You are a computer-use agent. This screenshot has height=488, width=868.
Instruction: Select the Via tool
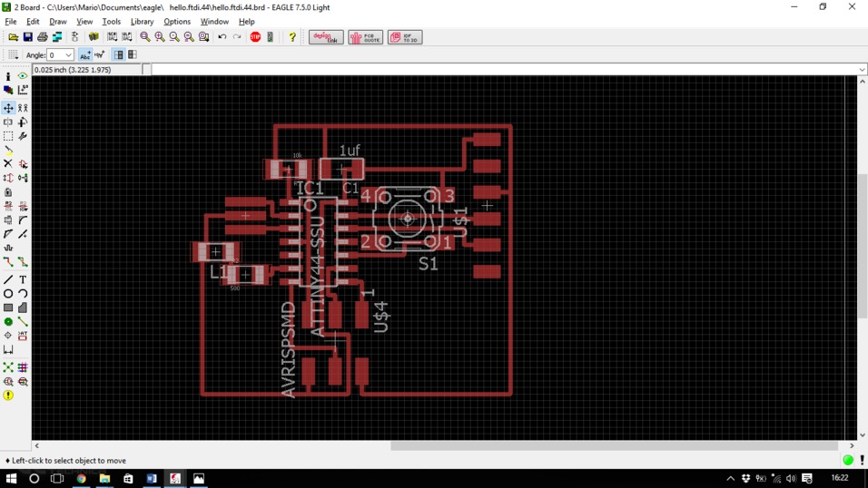[x=8, y=321]
